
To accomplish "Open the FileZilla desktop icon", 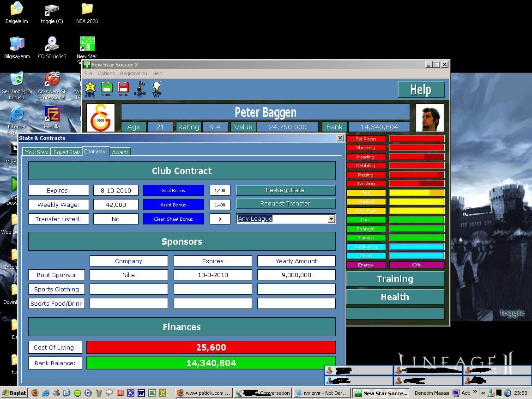I will [52, 118].
